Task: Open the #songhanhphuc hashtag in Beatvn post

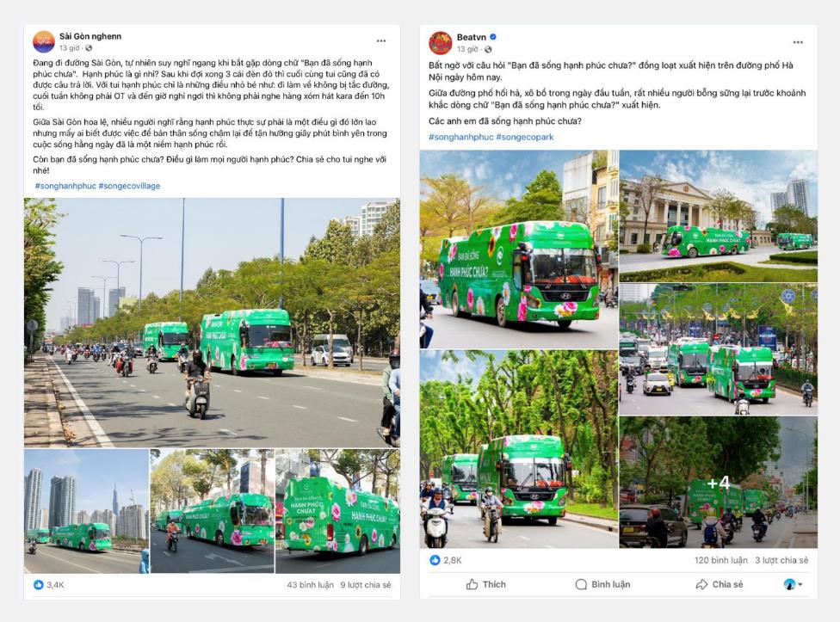Action: pyautogui.click(x=460, y=137)
